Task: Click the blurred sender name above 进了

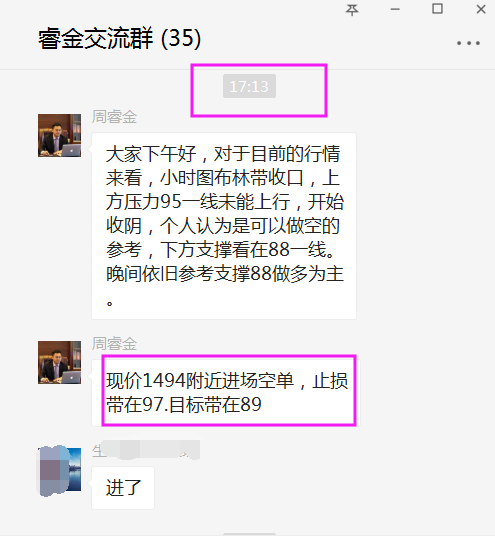Action: click(x=146, y=450)
